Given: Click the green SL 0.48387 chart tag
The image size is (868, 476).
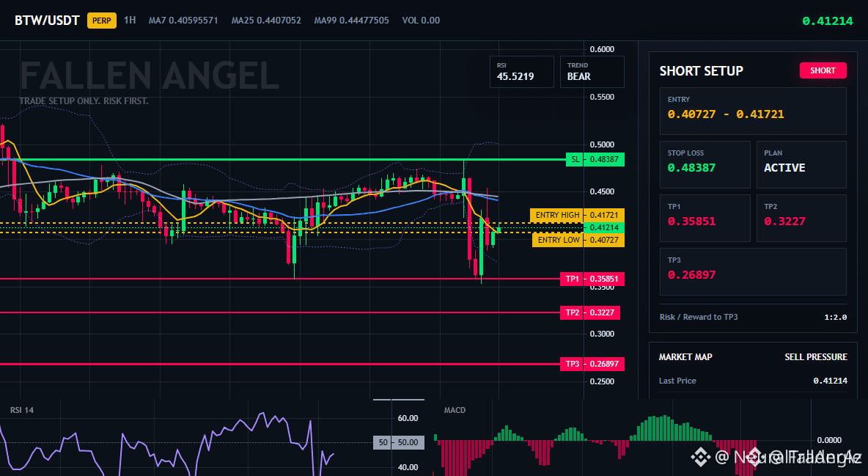Looking at the screenshot, I should point(595,160).
